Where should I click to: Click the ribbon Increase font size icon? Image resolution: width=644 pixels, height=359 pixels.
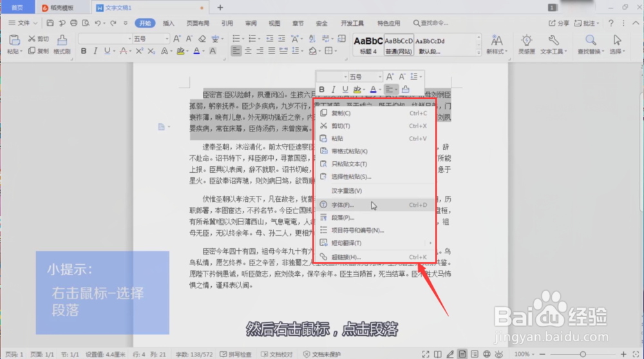click(176, 39)
